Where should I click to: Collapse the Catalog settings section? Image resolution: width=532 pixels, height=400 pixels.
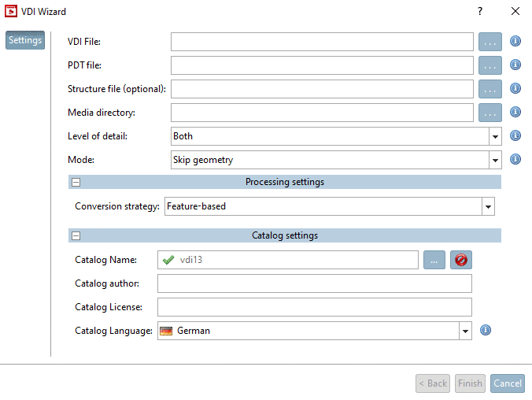point(76,235)
